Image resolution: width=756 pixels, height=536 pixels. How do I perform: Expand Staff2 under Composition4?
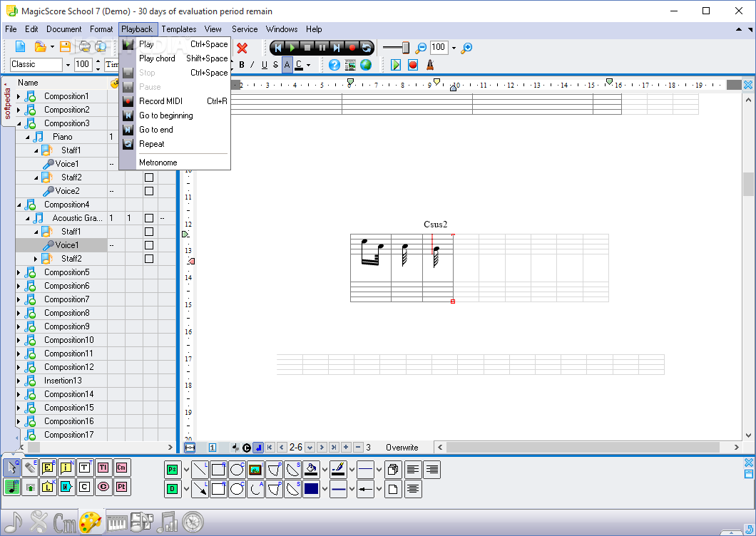pyautogui.click(x=36, y=259)
